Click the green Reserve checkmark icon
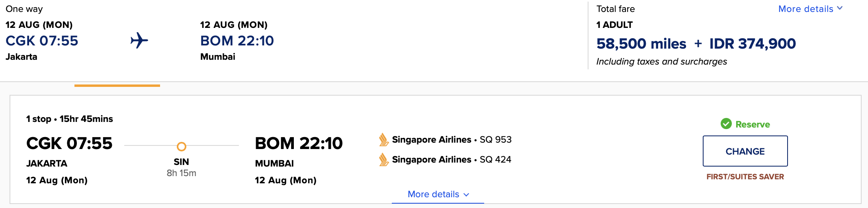The image size is (868, 208). pos(726,124)
